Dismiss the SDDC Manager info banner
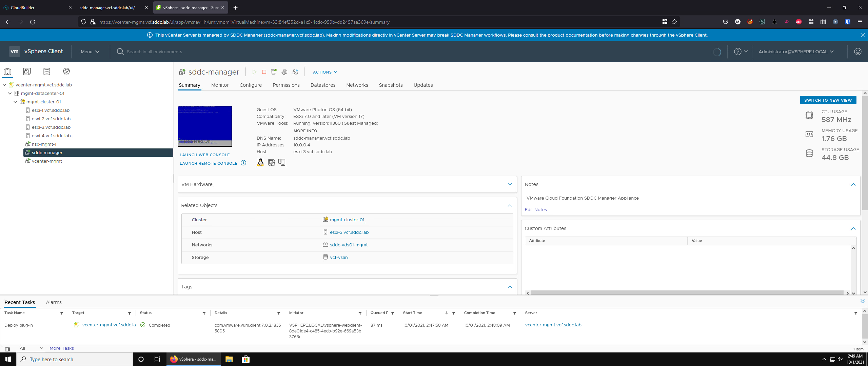 click(x=863, y=35)
